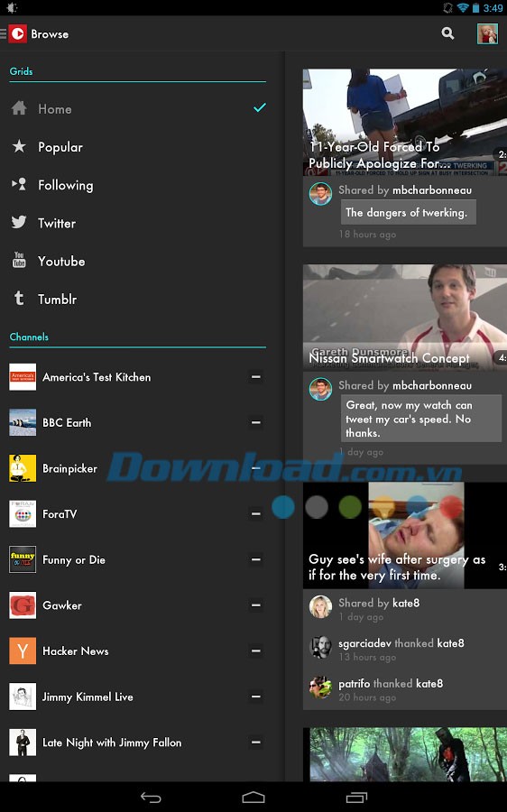507x812 pixels.
Task: Select the Following grid item
Action: pos(138,185)
